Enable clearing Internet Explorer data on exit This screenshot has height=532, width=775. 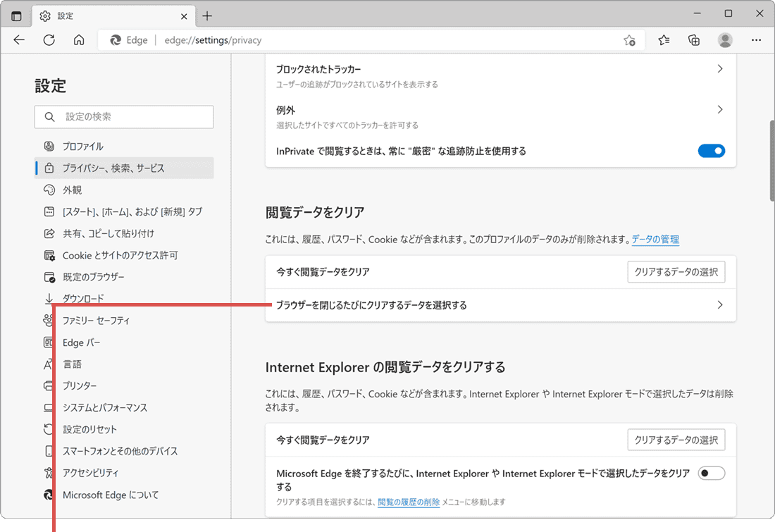point(712,474)
